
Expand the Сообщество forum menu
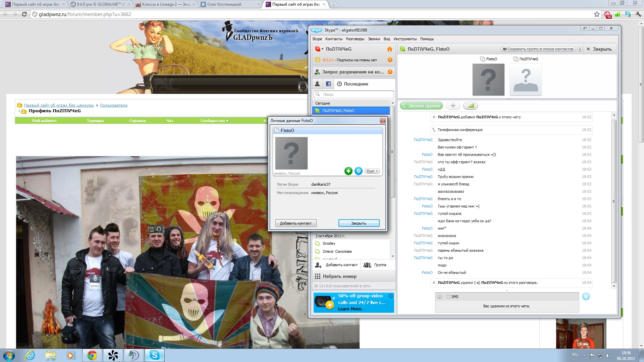coord(215,121)
